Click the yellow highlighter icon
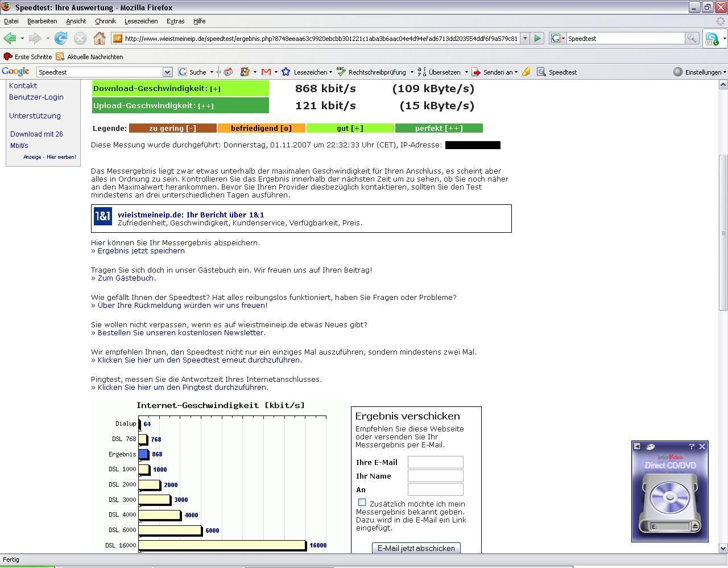 526,72
